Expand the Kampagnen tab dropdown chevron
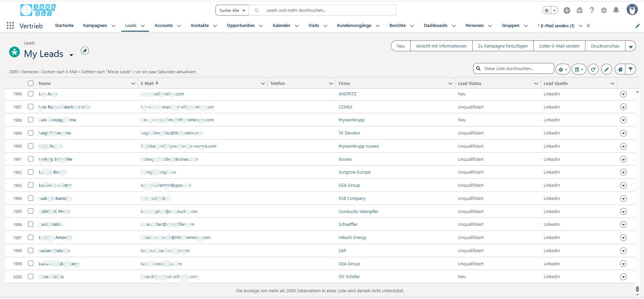Viewport: 644px width, 299px height. tap(113, 26)
